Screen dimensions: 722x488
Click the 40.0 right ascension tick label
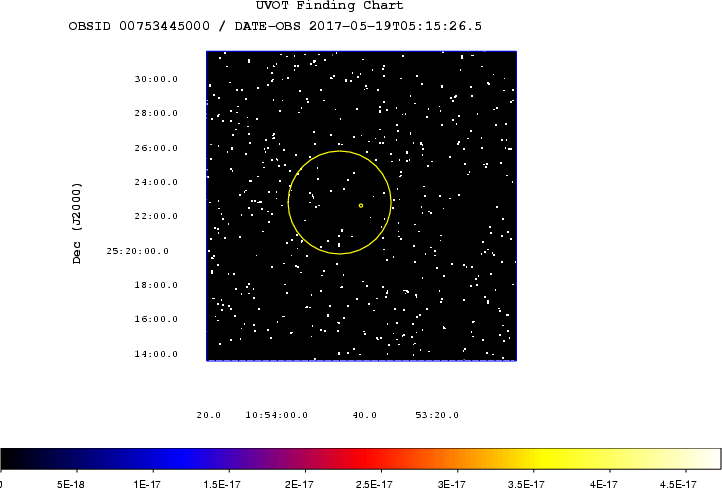[x=365, y=415]
